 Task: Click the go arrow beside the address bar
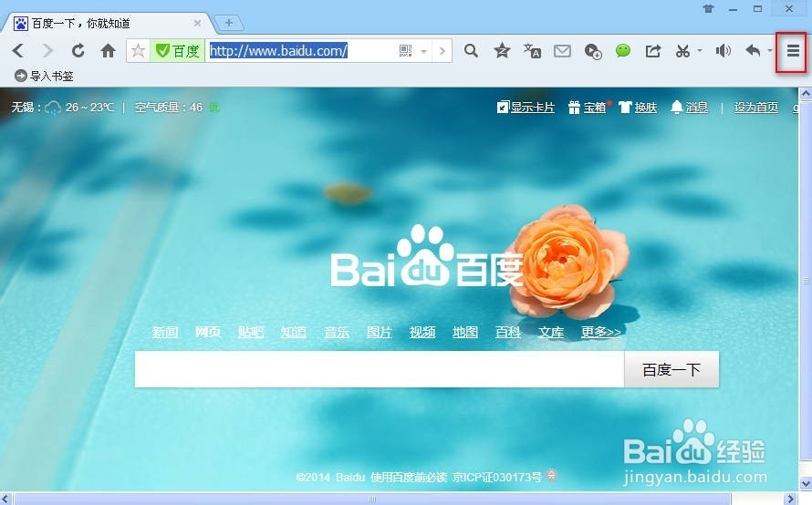(x=442, y=51)
